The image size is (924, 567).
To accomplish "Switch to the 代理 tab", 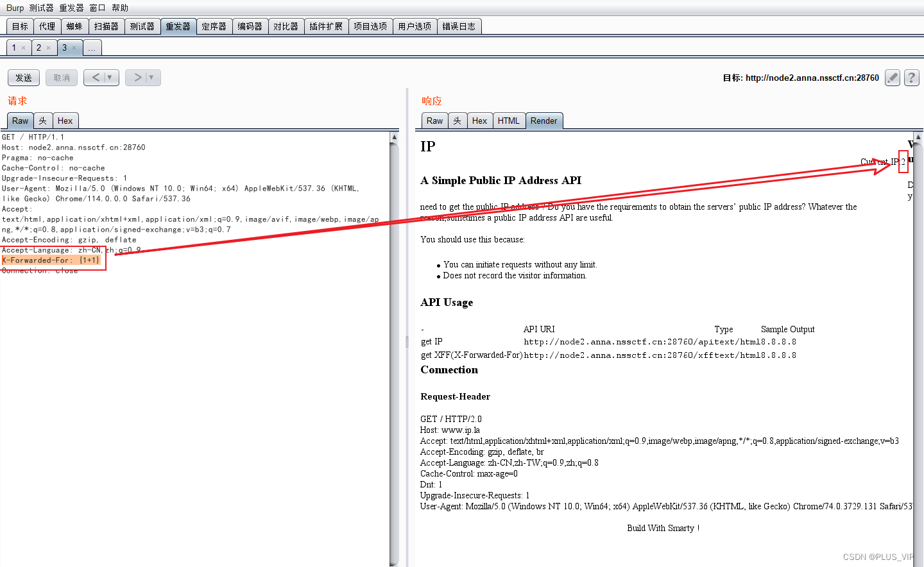I will [x=47, y=26].
